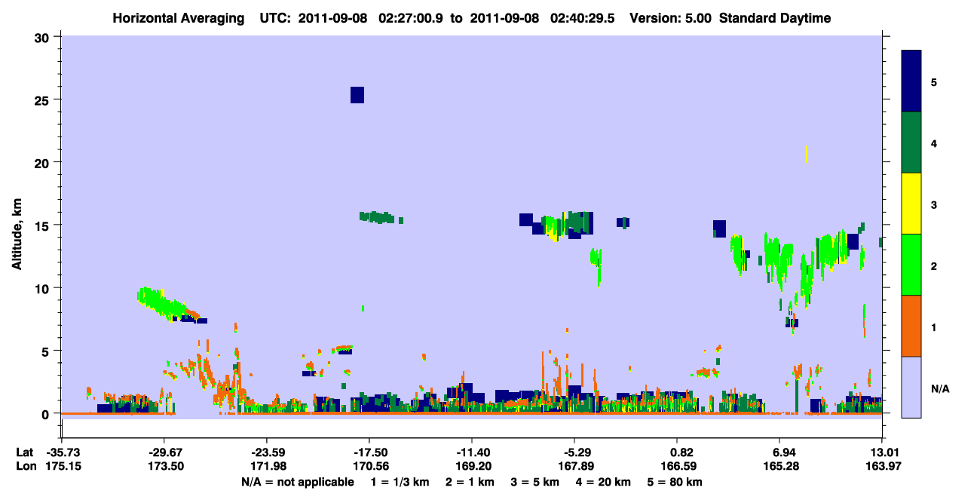The height and width of the screenshot is (503, 980).
Task: Click the thin yellow streak at 20 km altitude
Action: pos(807,154)
